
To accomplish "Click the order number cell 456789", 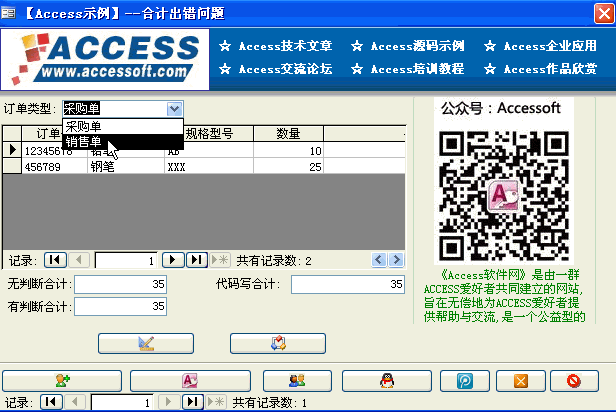I will [54, 167].
